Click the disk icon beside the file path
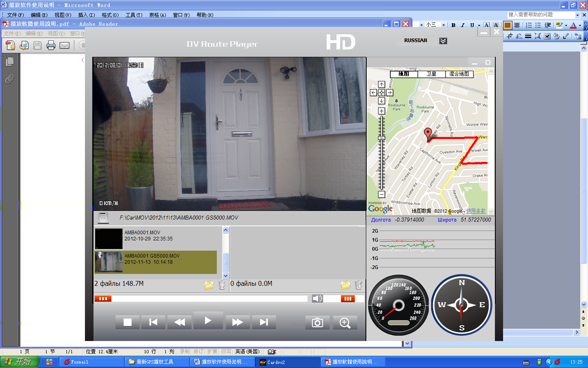 point(103,218)
